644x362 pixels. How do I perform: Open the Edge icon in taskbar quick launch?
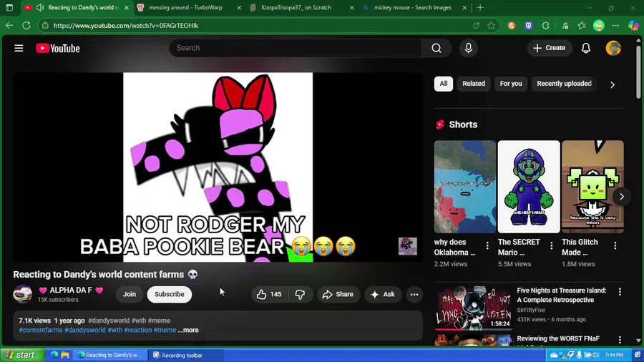click(54, 355)
